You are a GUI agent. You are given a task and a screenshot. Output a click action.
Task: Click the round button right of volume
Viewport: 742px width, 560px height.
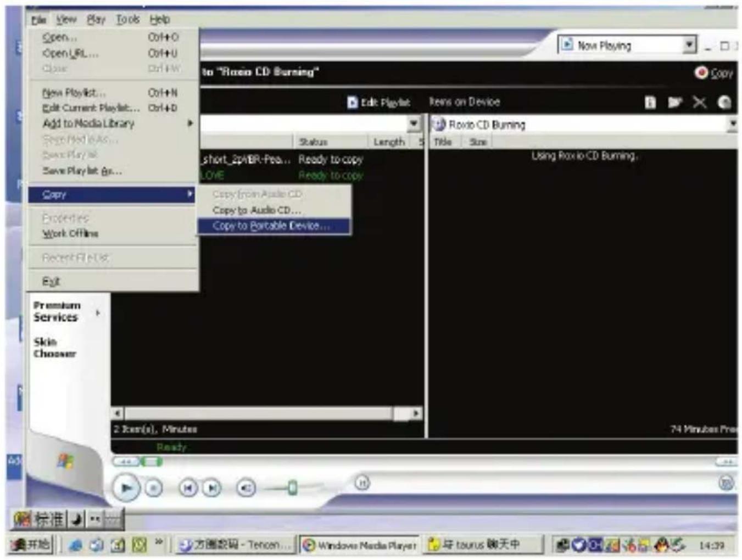pos(362,483)
